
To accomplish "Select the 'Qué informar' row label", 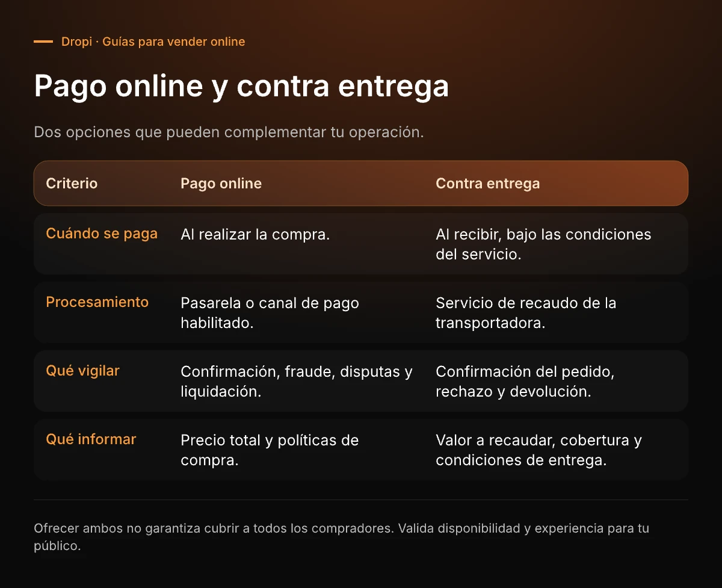I will [x=91, y=439].
